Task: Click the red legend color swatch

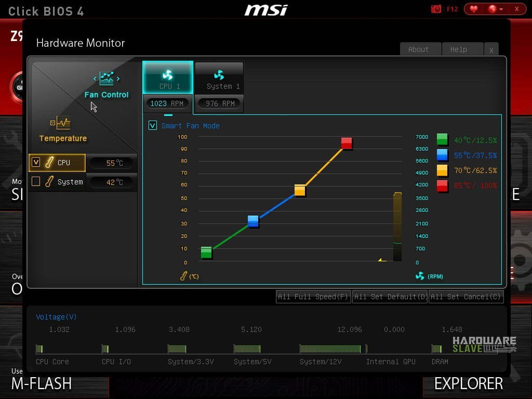Action: click(442, 185)
